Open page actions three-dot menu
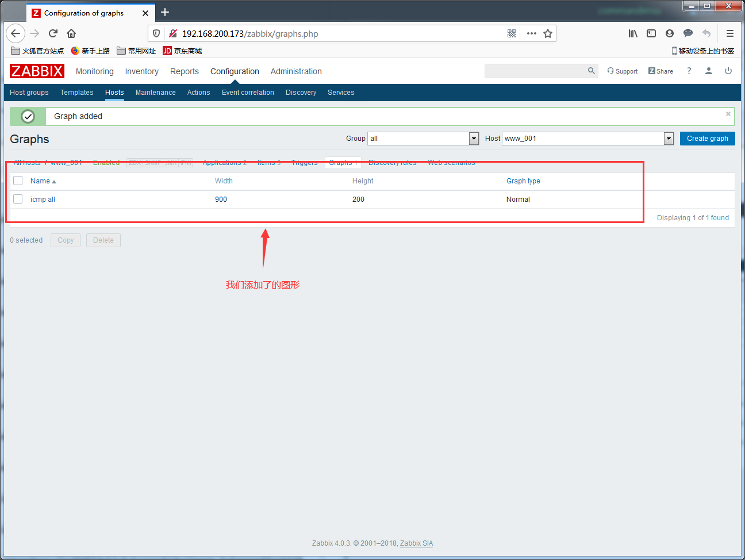 [x=532, y=33]
